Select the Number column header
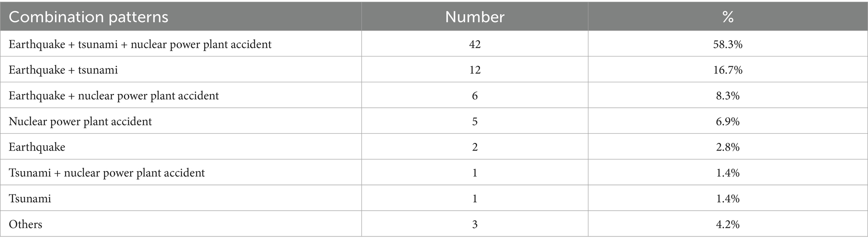 coord(475,17)
